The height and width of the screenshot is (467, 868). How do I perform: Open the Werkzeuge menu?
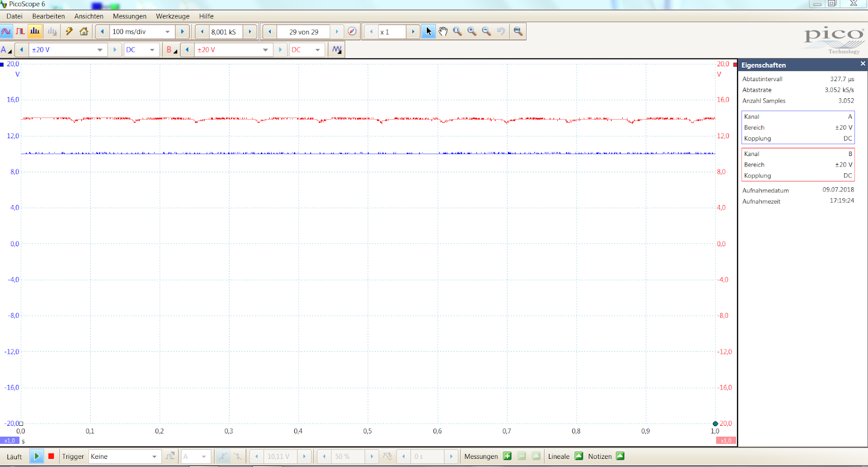[x=173, y=16]
